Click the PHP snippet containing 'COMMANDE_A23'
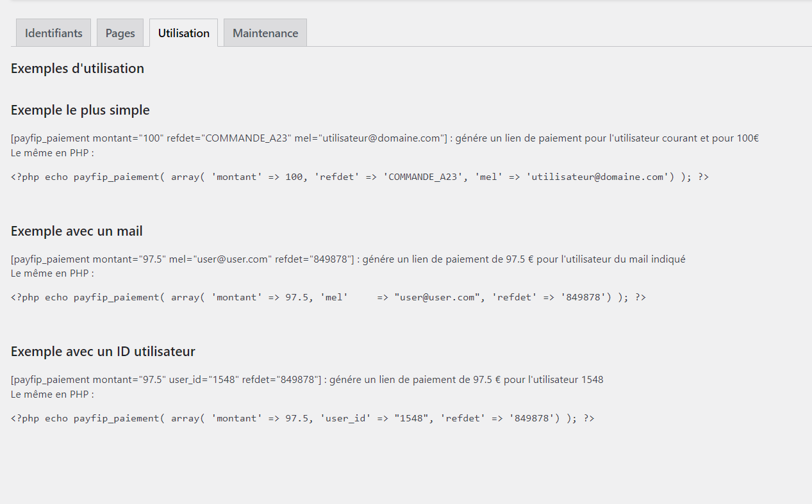The image size is (812, 504). [360, 177]
